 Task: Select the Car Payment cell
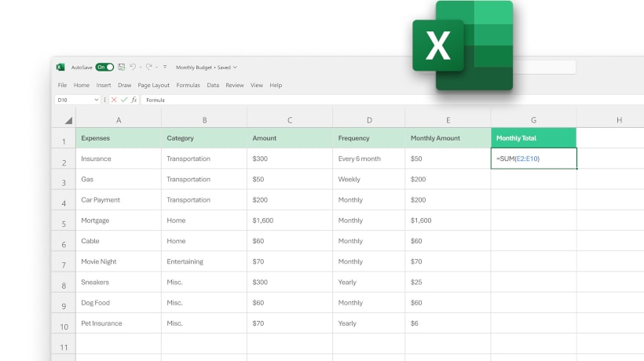click(x=119, y=200)
